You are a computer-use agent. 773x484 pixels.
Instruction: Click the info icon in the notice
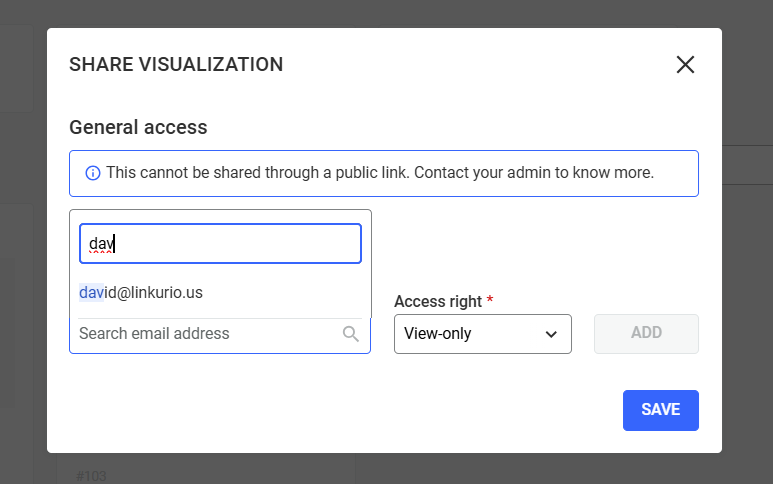(x=93, y=173)
